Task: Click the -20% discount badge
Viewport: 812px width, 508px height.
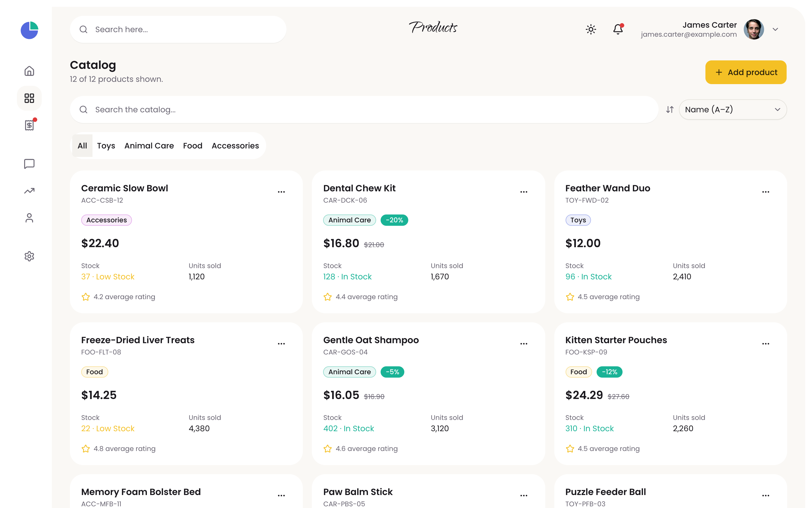Action: coord(394,220)
